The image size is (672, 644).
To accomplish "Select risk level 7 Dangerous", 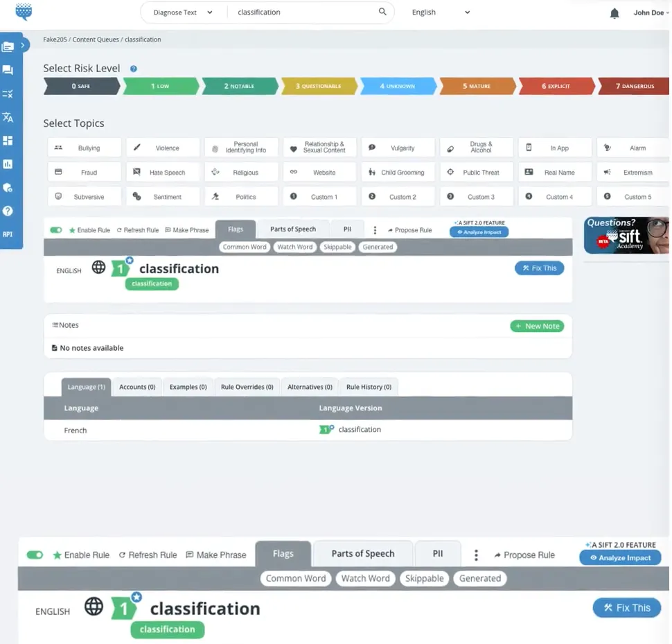I will pyautogui.click(x=634, y=87).
